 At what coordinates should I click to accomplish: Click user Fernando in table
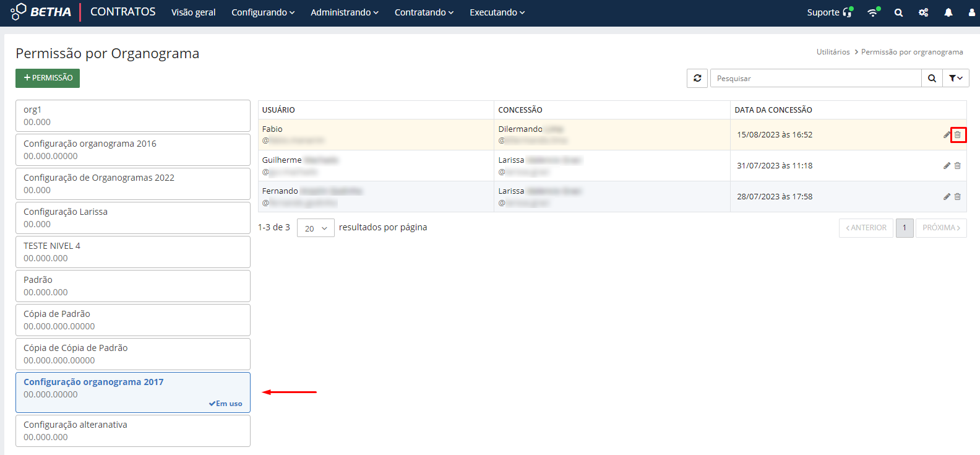(280, 191)
